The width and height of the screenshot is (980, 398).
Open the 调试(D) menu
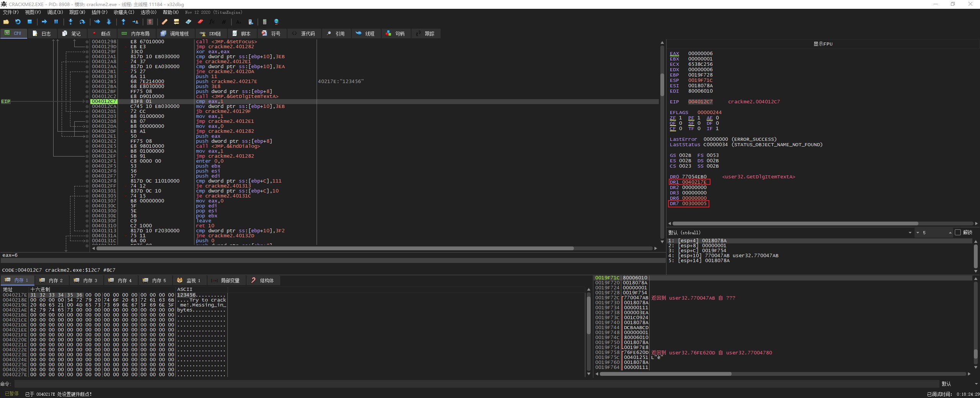click(x=55, y=12)
